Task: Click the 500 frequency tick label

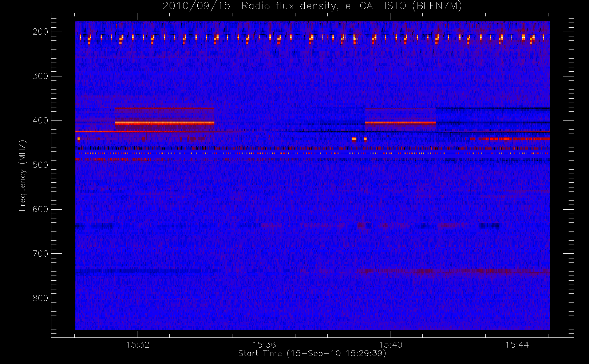Action: tap(40, 165)
